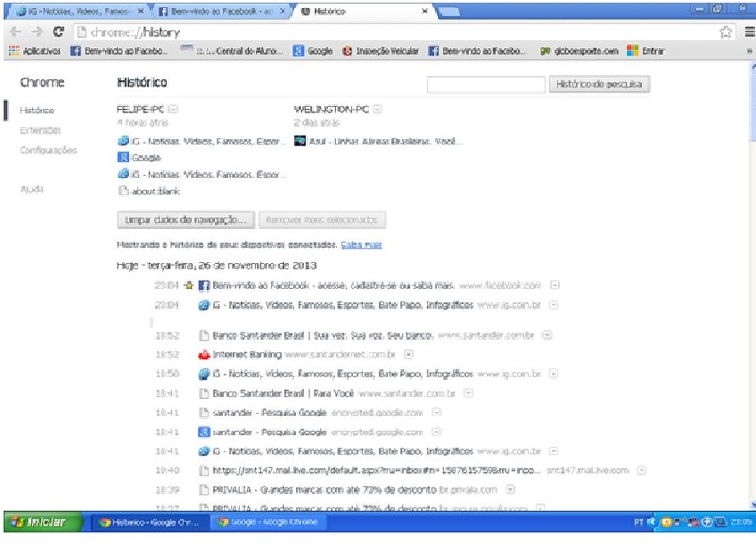This screenshot has height=544, width=756.
Task: Switch to Google - Google Chrome taskbar window
Action: [x=267, y=522]
